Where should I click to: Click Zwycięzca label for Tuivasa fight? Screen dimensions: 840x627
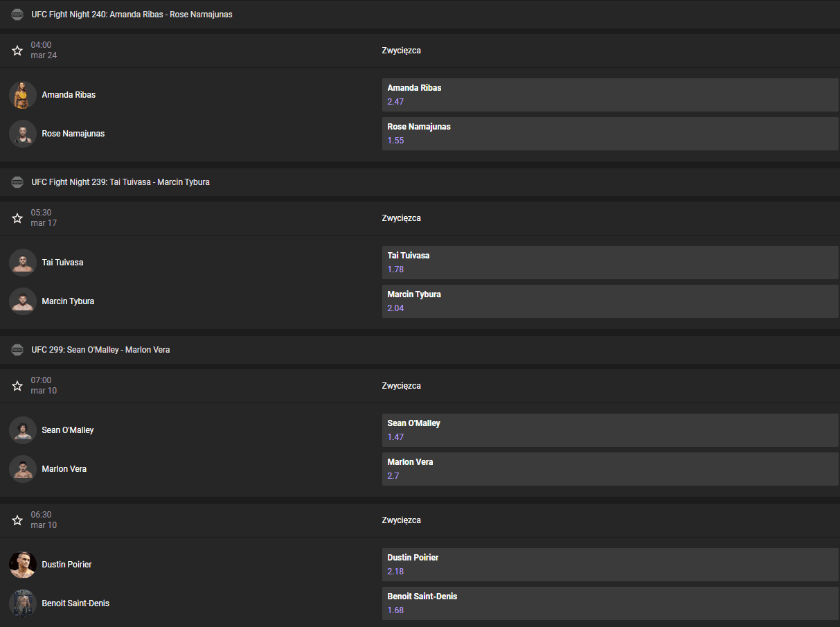coord(402,218)
